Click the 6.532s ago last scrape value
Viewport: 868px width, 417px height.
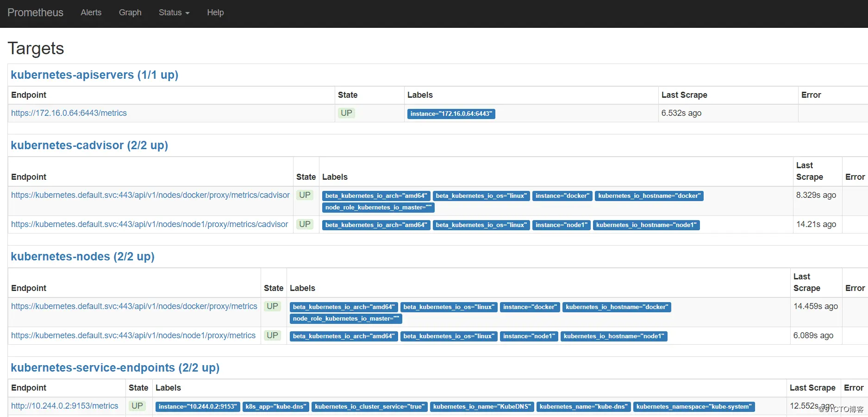click(681, 113)
